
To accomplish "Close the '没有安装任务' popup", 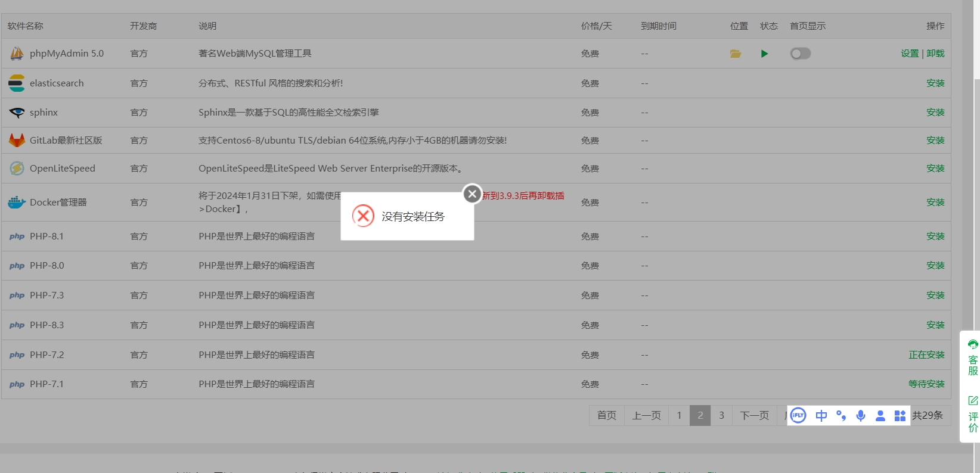I will 472,194.
